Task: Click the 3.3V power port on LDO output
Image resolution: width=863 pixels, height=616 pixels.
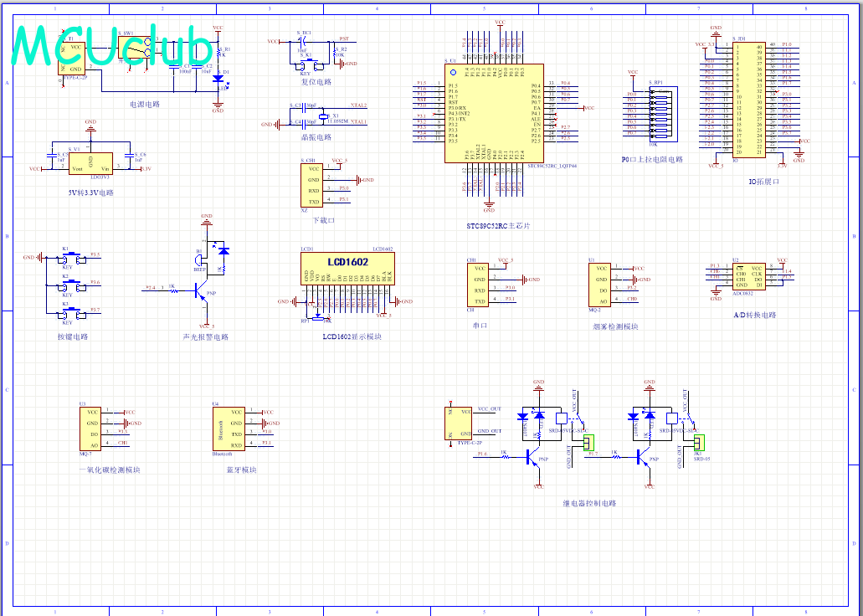Action: [x=146, y=169]
